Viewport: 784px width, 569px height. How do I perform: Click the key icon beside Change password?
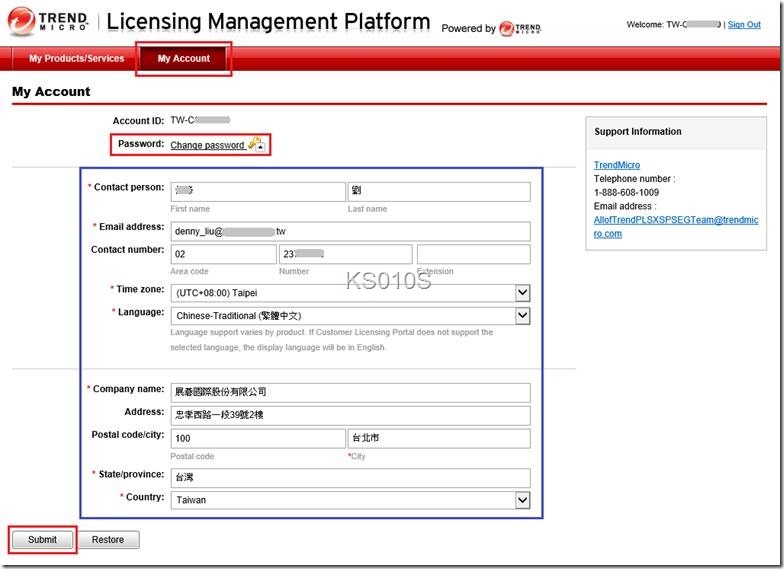[258, 144]
